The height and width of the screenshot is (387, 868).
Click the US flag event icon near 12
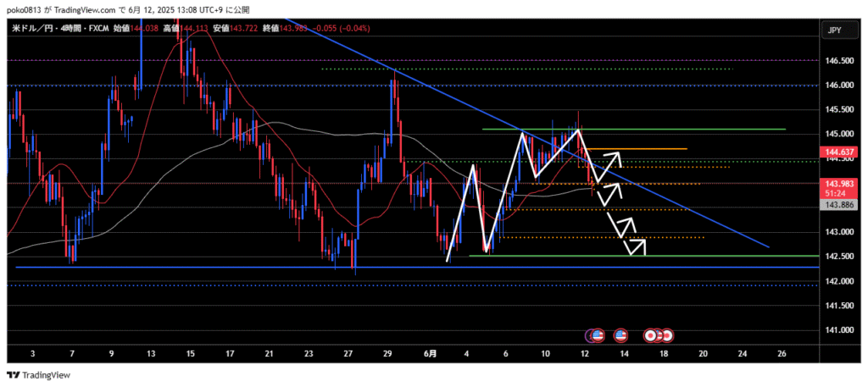click(x=596, y=334)
